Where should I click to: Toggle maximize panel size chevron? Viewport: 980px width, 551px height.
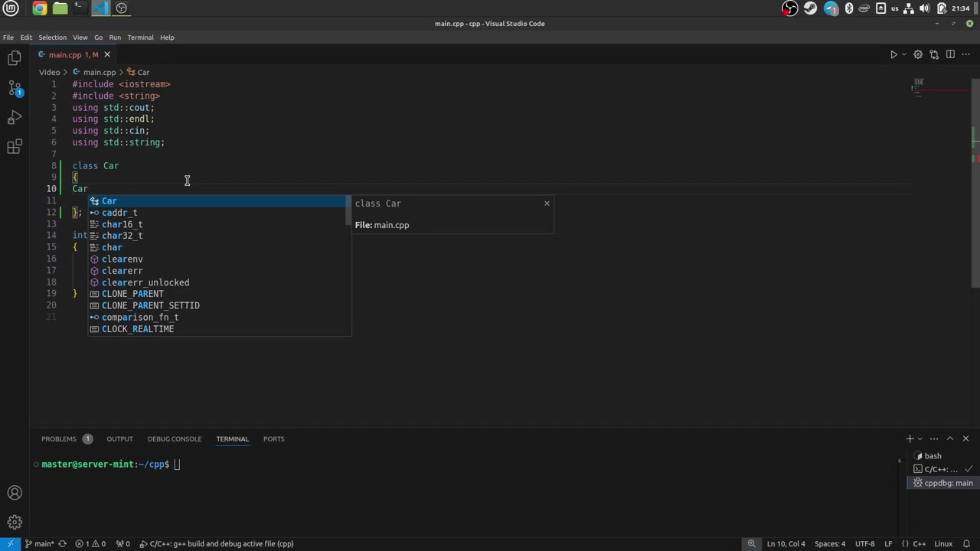(949, 439)
